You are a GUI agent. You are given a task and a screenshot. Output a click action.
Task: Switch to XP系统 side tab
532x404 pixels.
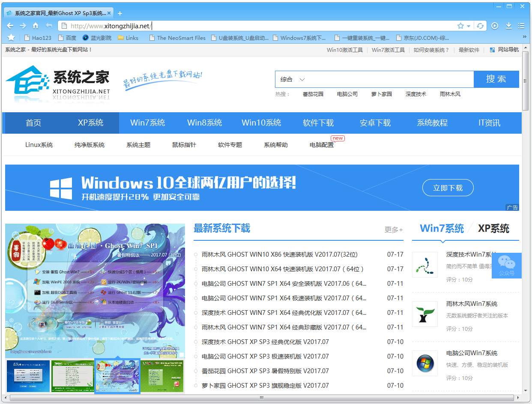pos(493,228)
